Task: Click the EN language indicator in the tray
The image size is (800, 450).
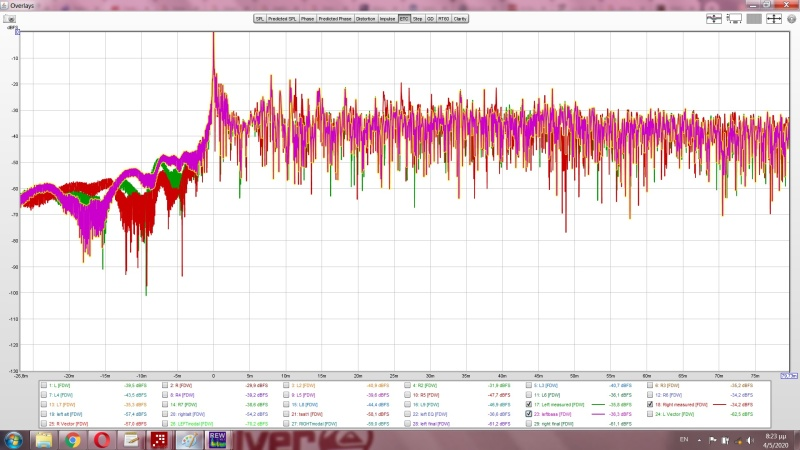Action: [x=682, y=439]
